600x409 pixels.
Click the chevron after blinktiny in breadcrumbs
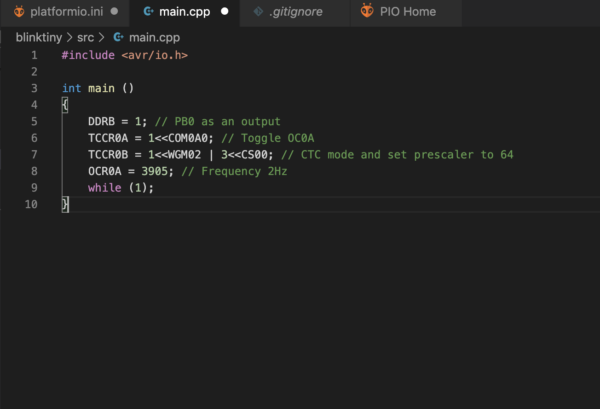click(x=69, y=37)
